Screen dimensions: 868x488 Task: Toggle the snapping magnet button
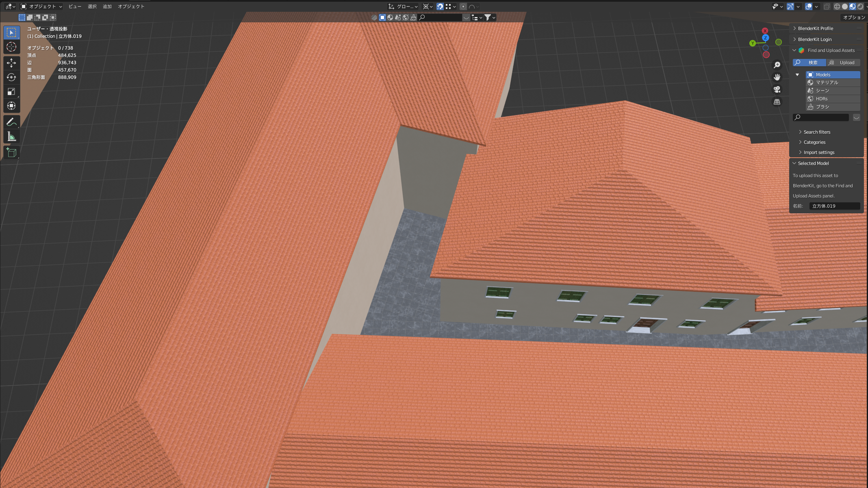click(x=440, y=7)
